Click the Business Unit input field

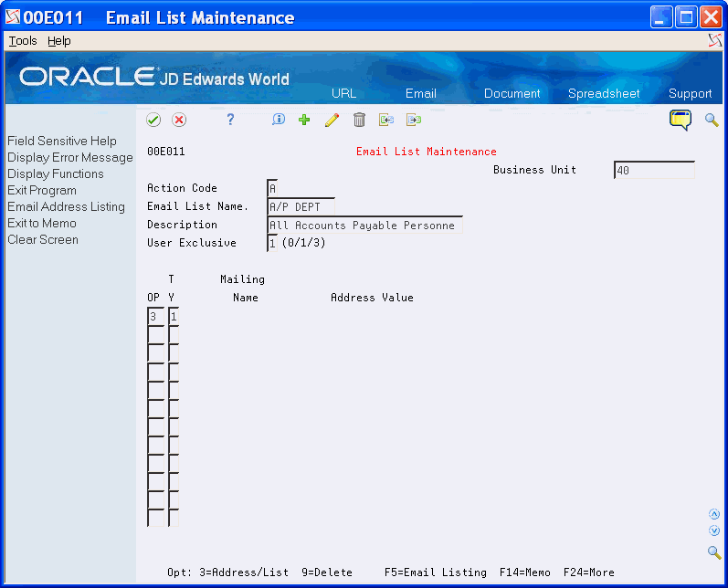654,171
